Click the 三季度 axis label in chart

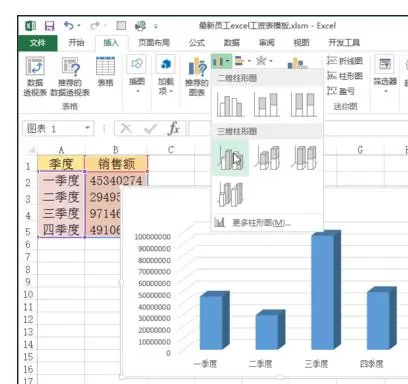[316, 364]
